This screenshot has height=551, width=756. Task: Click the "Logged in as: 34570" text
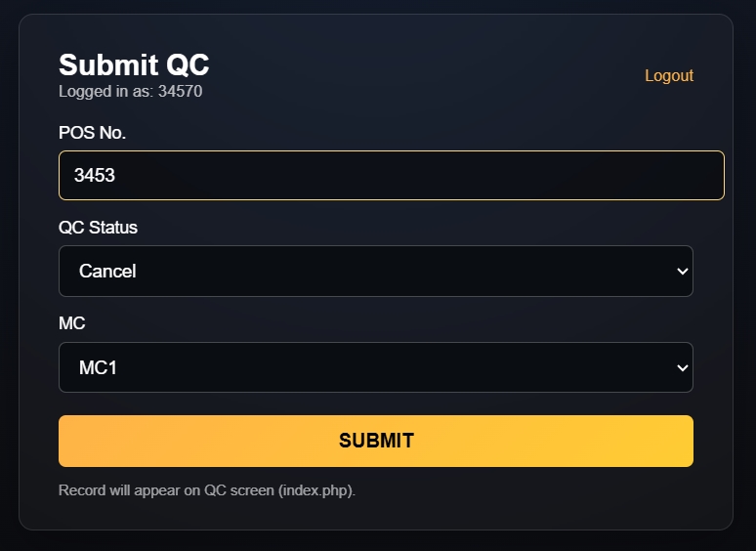pos(130,92)
